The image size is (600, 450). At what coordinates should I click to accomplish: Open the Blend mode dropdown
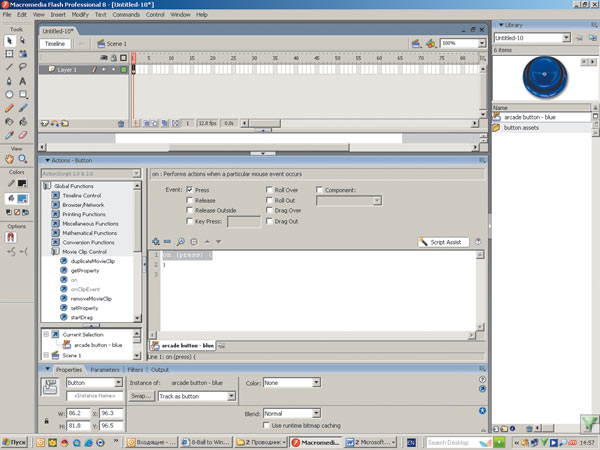click(x=290, y=413)
